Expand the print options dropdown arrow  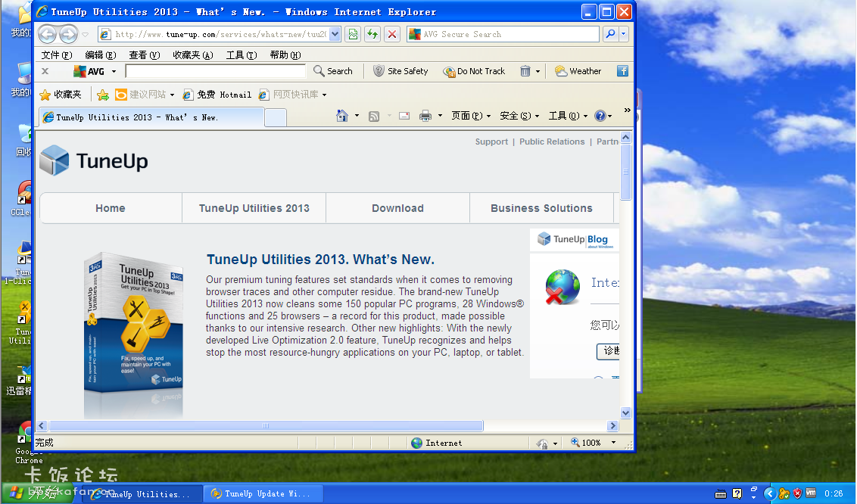440,116
